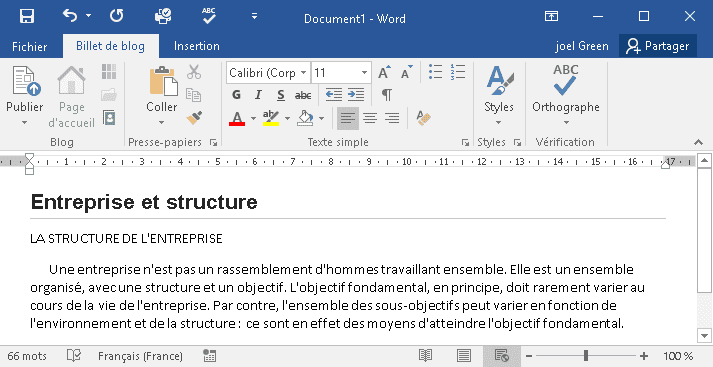Click the Save icon in title bar
This screenshot has height=367, width=713.
point(27,17)
